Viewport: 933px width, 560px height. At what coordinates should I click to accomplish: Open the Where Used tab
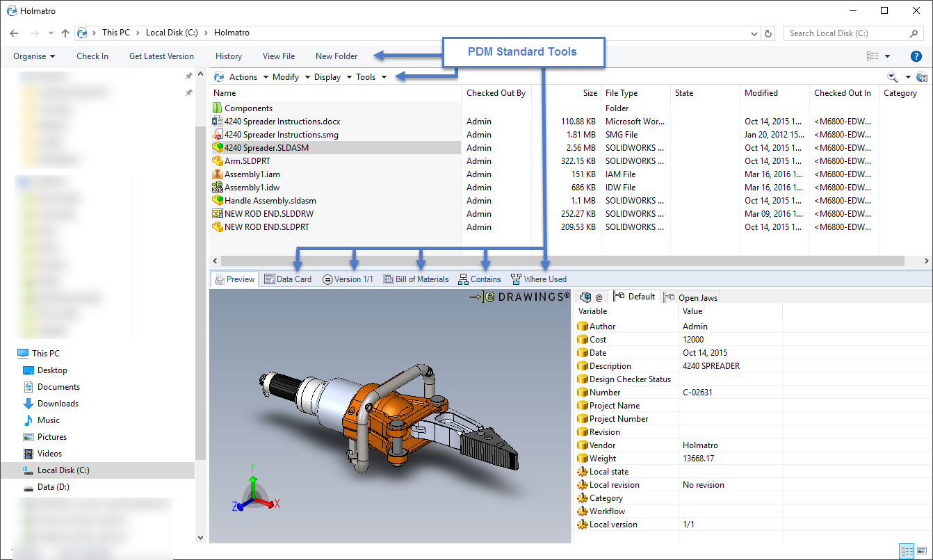[x=538, y=279]
